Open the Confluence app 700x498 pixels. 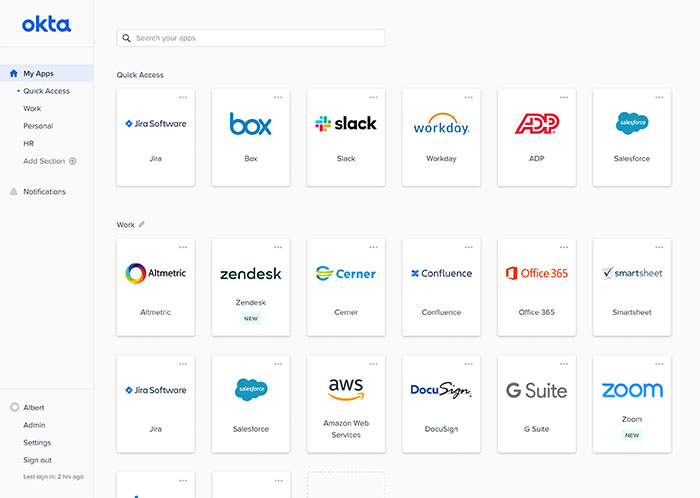pos(441,287)
